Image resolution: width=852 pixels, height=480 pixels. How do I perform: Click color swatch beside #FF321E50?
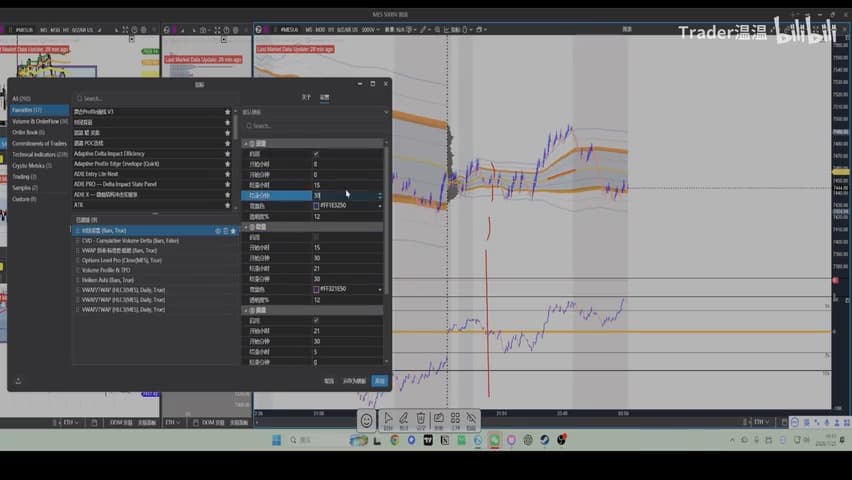pos(316,290)
